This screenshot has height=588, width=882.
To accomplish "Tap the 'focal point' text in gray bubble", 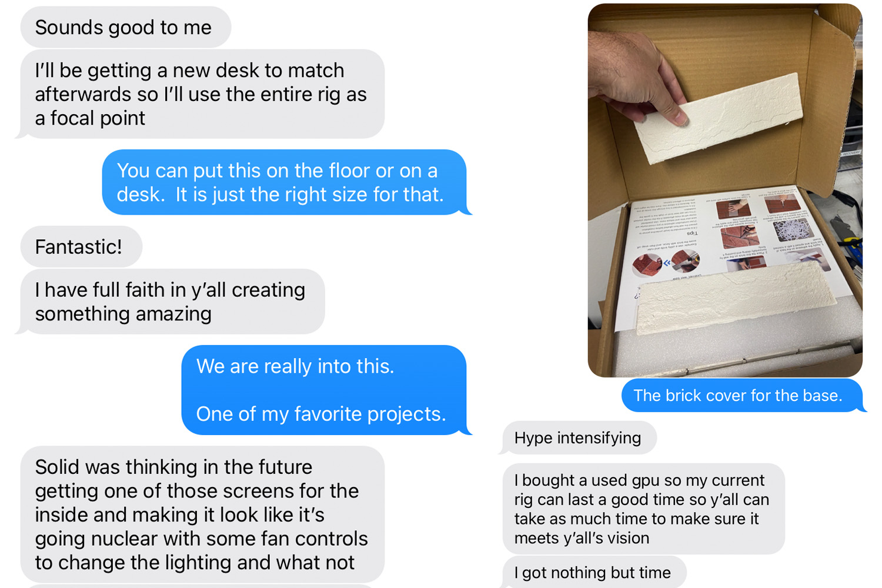I will (x=98, y=118).
